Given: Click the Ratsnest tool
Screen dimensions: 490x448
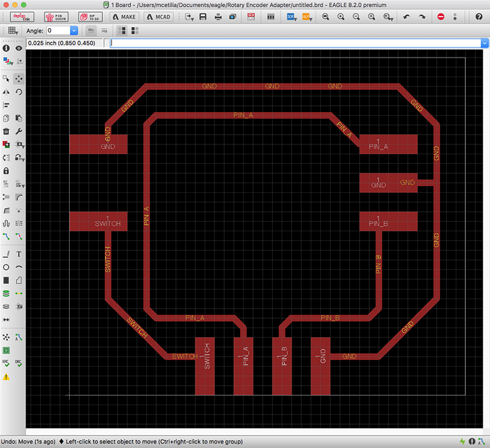Looking at the screenshot, I should tap(6, 337).
